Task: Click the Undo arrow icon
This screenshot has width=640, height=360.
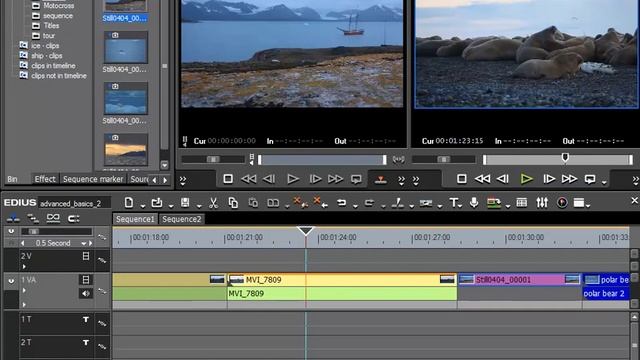Action: (342, 202)
